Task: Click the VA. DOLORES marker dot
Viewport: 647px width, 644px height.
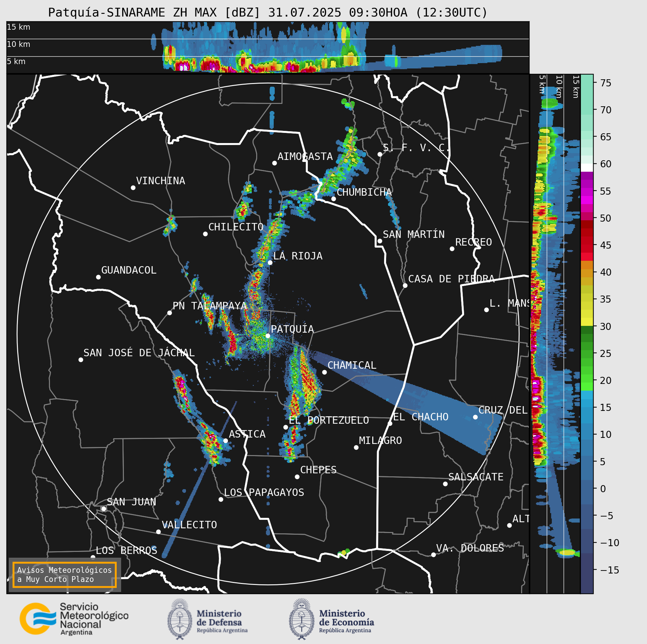Action: (433, 555)
